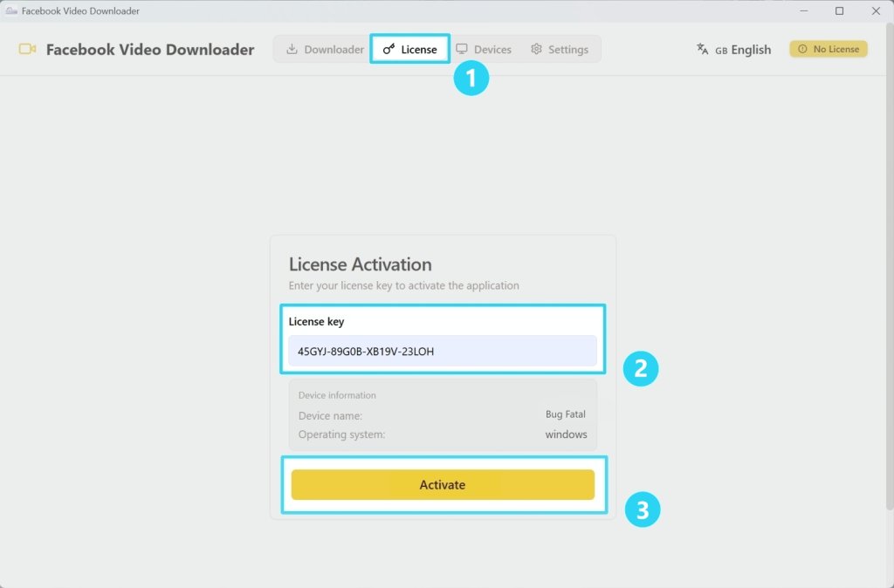Click the key icon on the License tab
This screenshot has width=894, height=588.
pos(387,50)
